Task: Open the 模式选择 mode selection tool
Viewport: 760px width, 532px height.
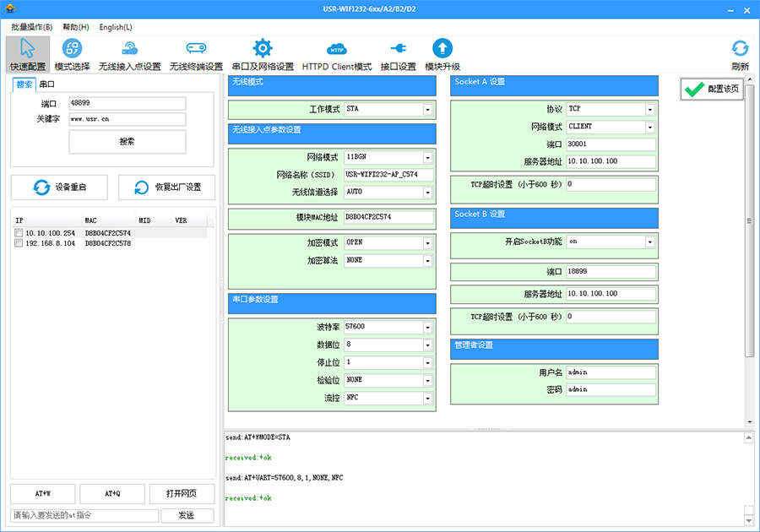Action: (x=72, y=54)
